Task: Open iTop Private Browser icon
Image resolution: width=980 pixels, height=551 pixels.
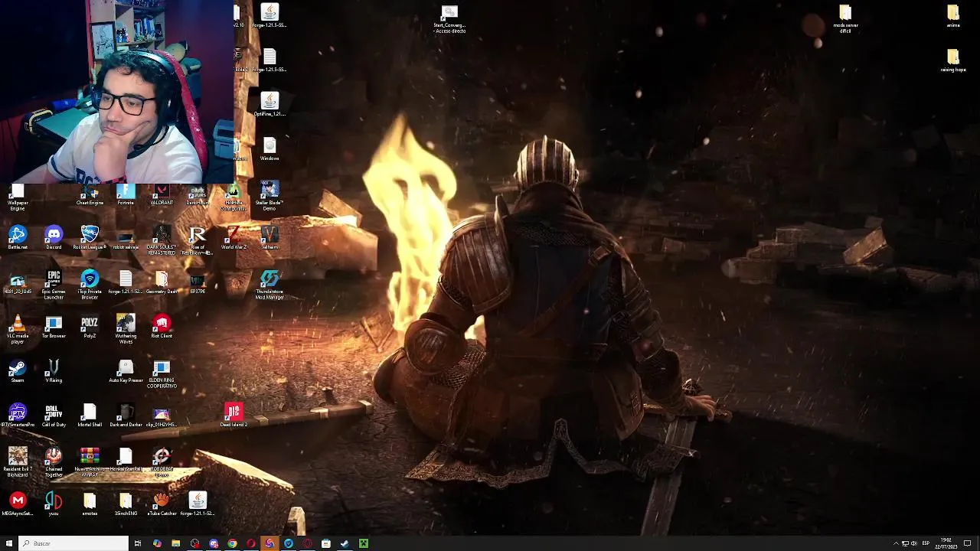Action: tap(90, 285)
